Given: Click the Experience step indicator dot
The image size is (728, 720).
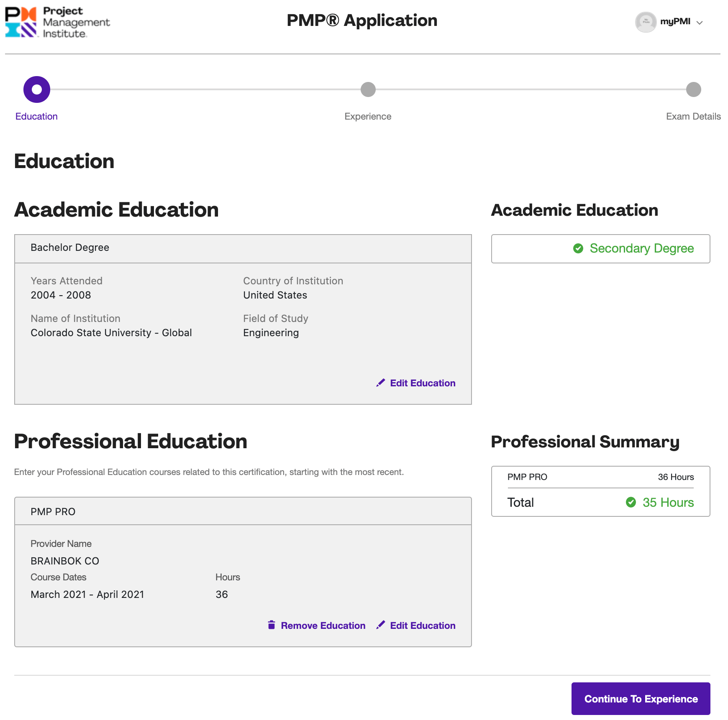Looking at the screenshot, I should click(368, 89).
